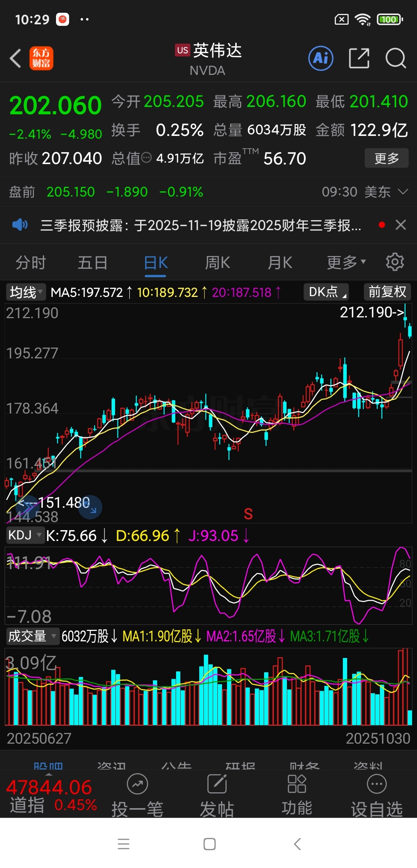The height and width of the screenshot is (868, 417).
Task: Open the AI assistant icon
Action: (x=321, y=58)
